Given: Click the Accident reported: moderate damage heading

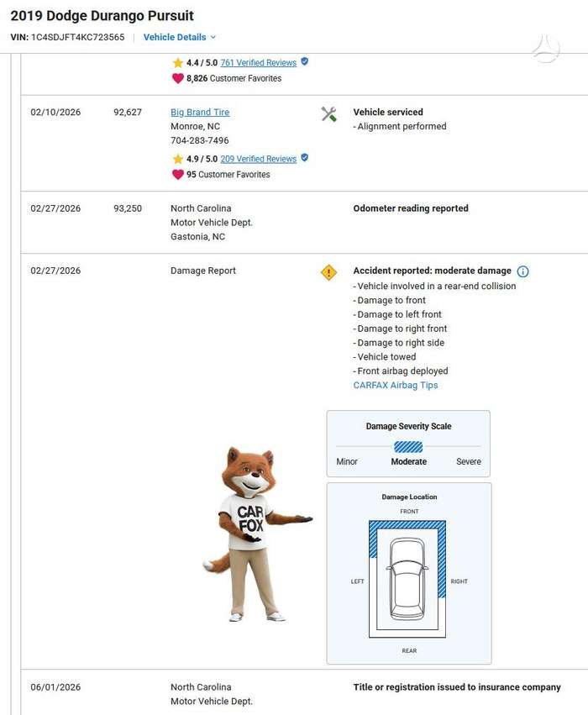Looking at the screenshot, I should pos(432,271).
